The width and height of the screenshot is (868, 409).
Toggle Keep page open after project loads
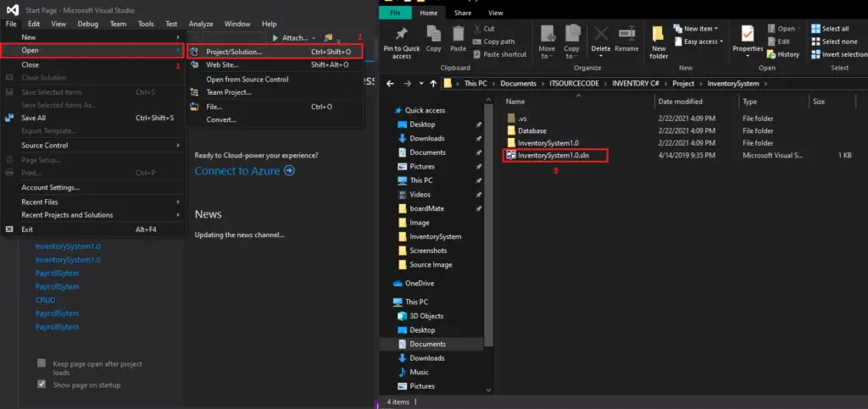tap(42, 363)
